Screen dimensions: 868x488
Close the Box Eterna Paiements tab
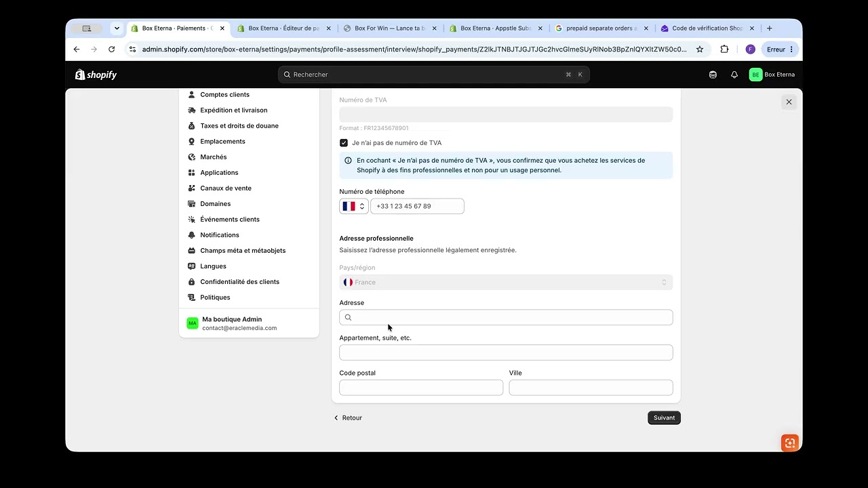click(222, 28)
